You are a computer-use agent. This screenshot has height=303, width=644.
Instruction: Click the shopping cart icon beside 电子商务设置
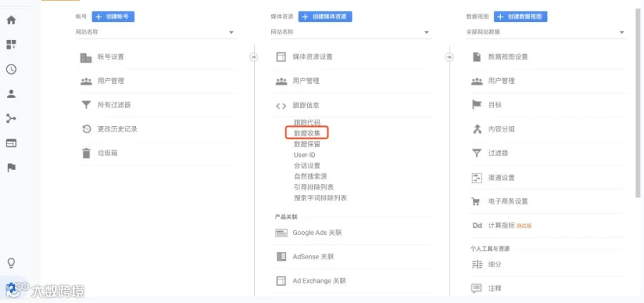(476, 202)
